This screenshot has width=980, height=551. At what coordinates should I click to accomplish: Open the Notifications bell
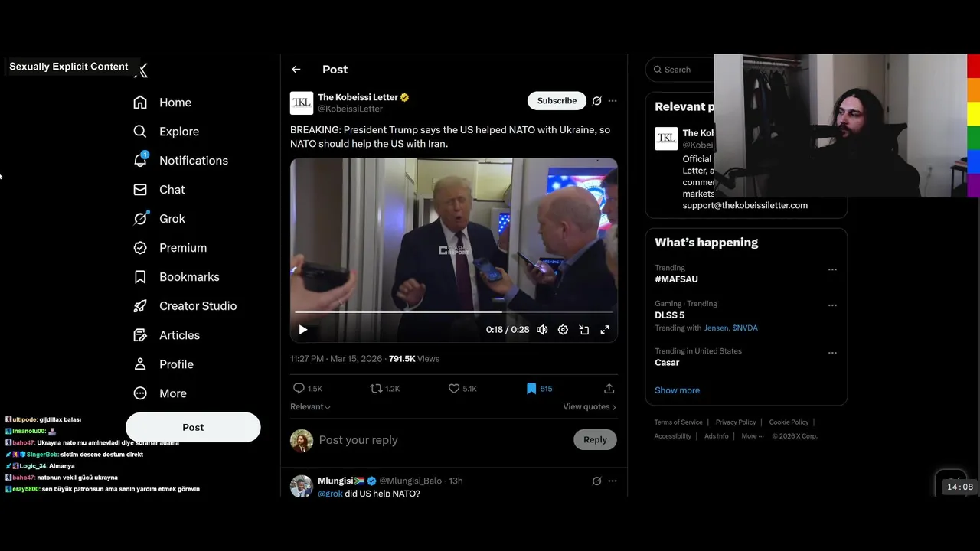pyautogui.click(x=140, y=161)
